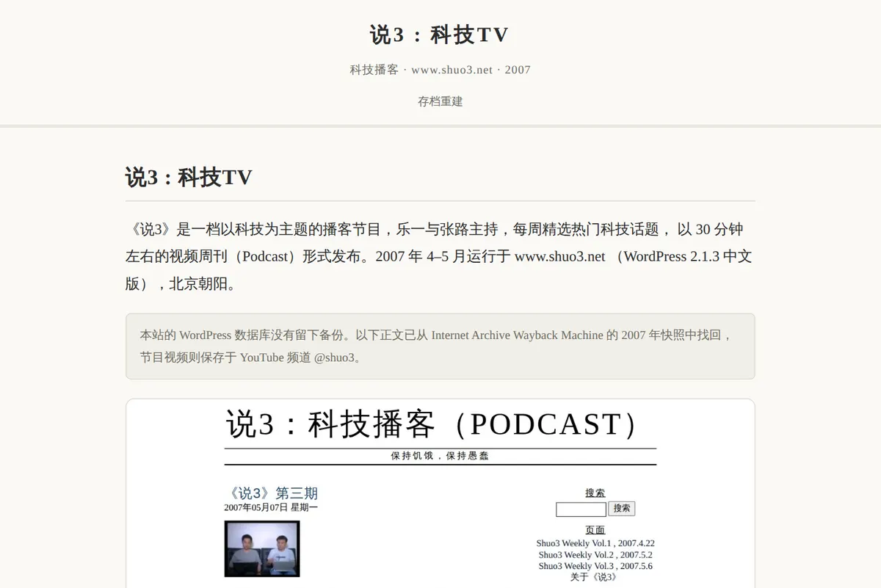Click the tagline 保持饥饿，保持愚蠢
881x588 pixels.
[440, 456]
